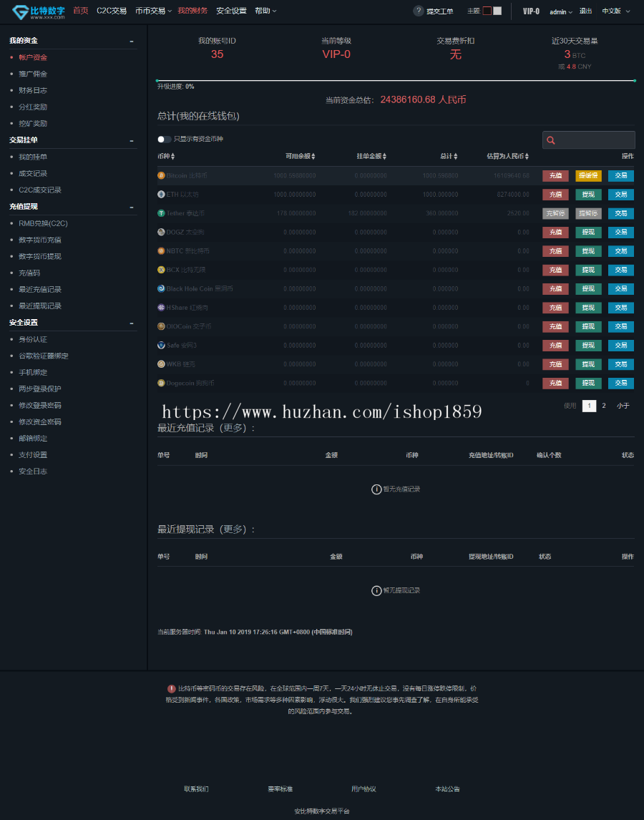
Task: Select page 1 of wallet list
Action: [x=589, y=406]
